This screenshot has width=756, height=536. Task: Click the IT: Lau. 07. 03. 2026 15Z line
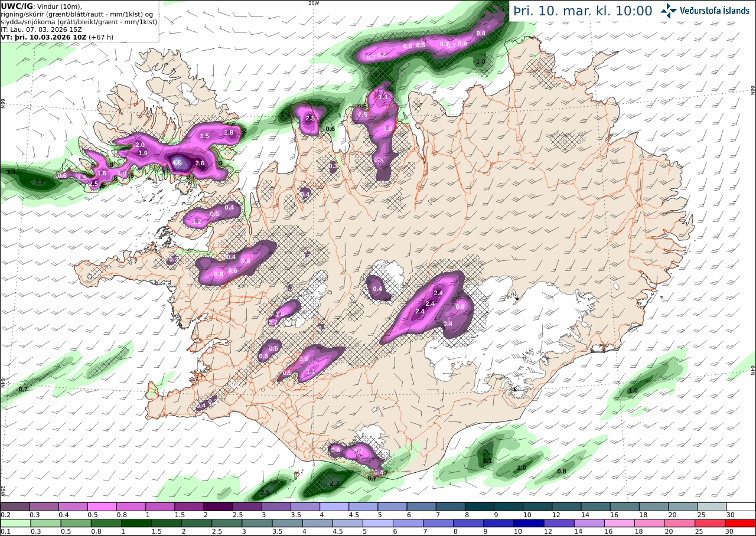coord(41,29)
